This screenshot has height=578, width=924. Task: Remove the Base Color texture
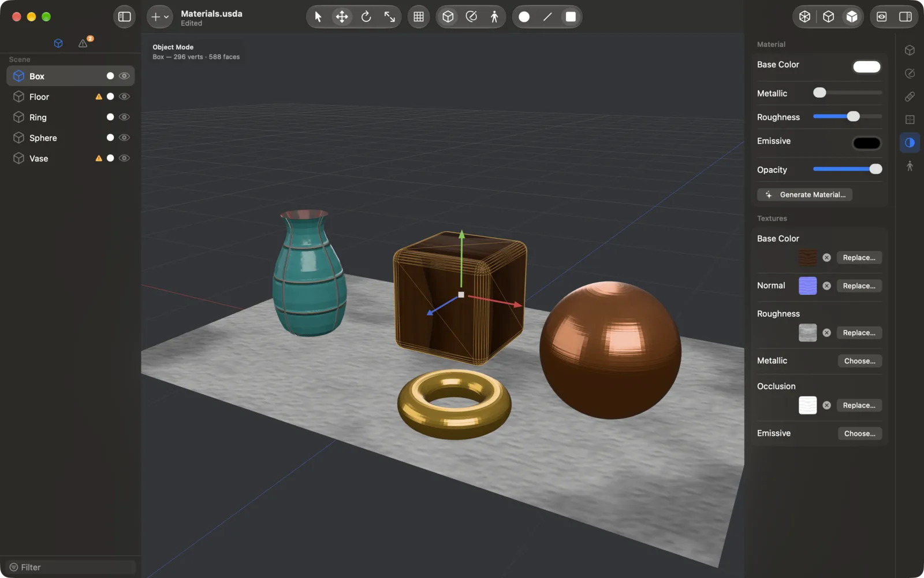826,258
